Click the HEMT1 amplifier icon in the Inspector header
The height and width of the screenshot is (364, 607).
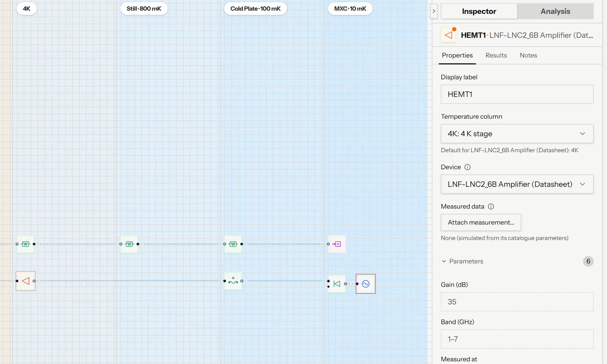click(x=448, y=35)
